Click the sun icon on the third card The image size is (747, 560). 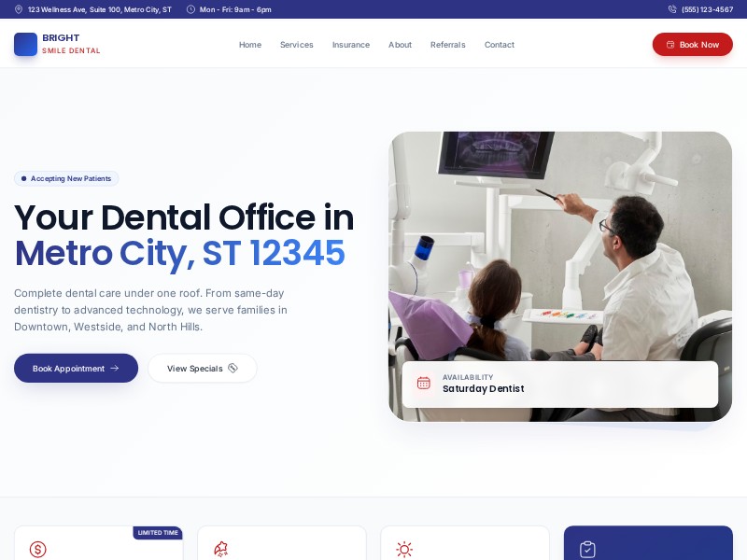404,550
